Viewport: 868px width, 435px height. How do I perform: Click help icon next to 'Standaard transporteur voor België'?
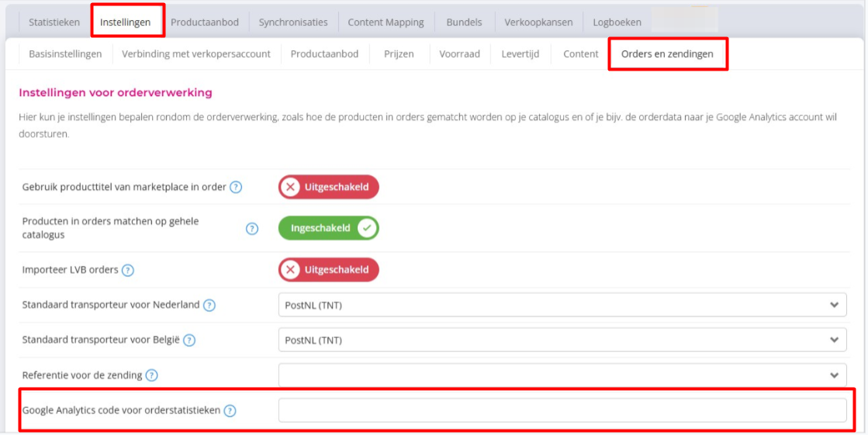tap(189, 340)
